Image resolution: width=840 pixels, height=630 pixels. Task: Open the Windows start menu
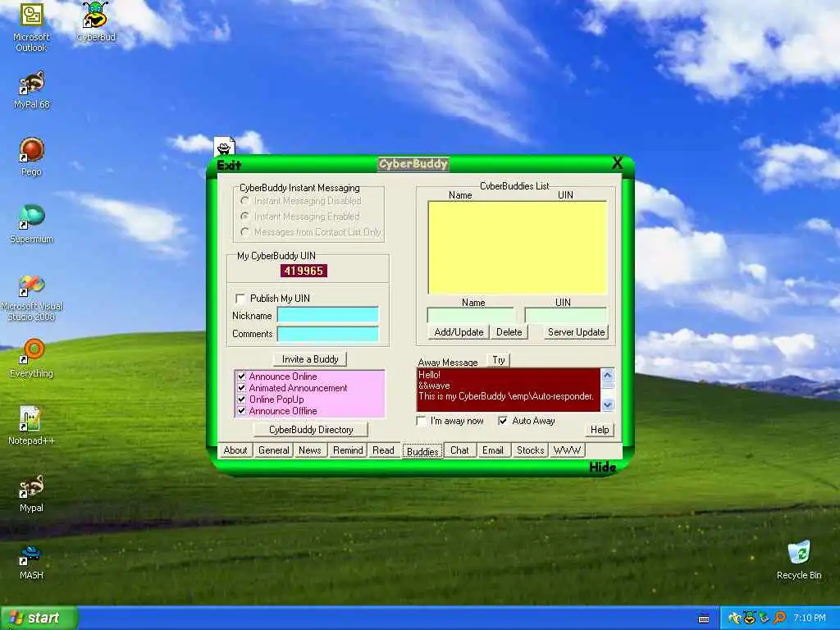tap(39, 618)
